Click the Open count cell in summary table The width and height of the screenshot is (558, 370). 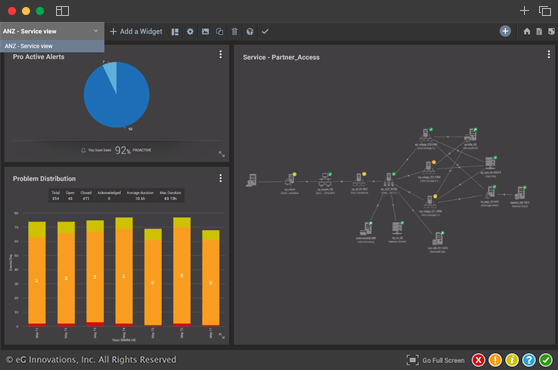tap(70, 195)
